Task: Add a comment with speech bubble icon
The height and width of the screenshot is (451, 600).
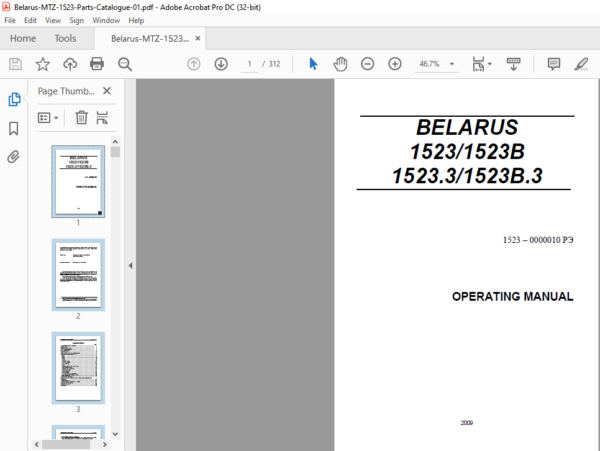Action: point(554,64)
